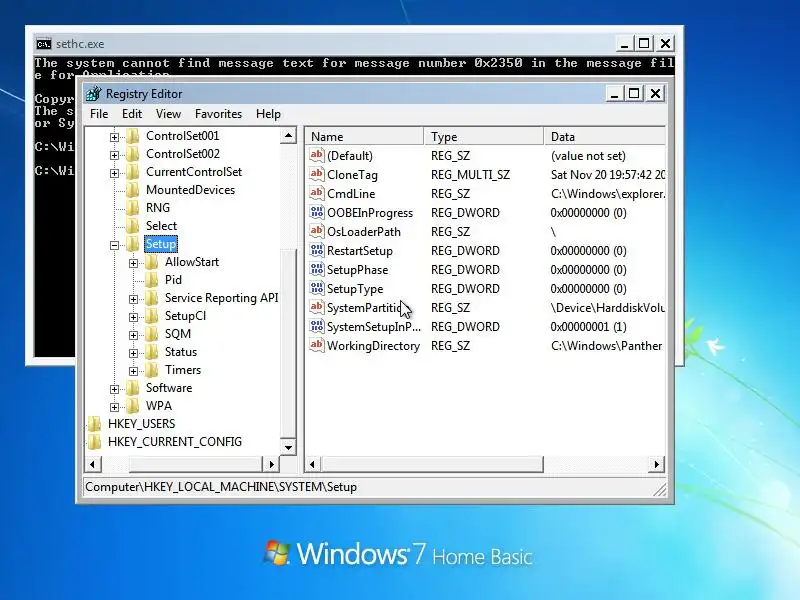
Task: Select the CloneTag multi-string value icon
Action: [317, 174]
